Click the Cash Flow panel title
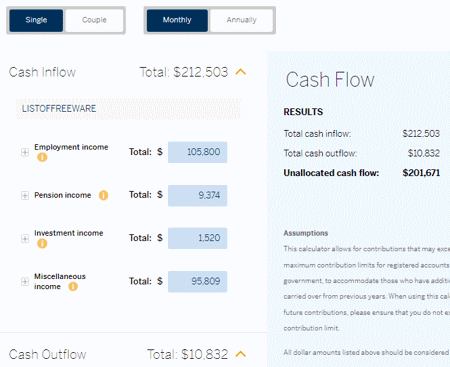This screenshot has width=450, height=367. coord(330,80)
